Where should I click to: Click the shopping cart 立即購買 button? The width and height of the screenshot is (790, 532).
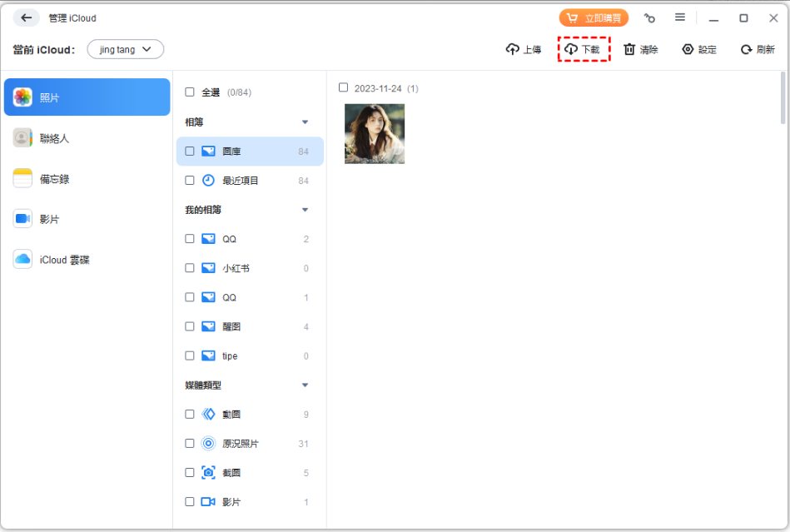click(594, 18)
